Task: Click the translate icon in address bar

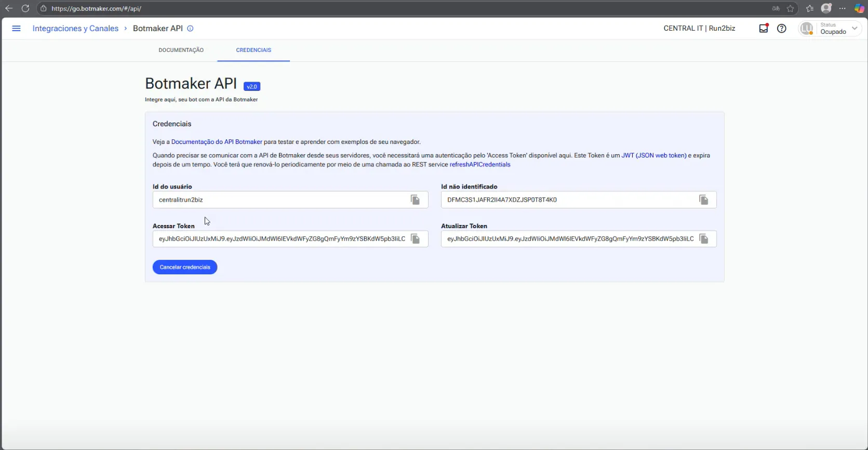Action: [x=776, y=8]
